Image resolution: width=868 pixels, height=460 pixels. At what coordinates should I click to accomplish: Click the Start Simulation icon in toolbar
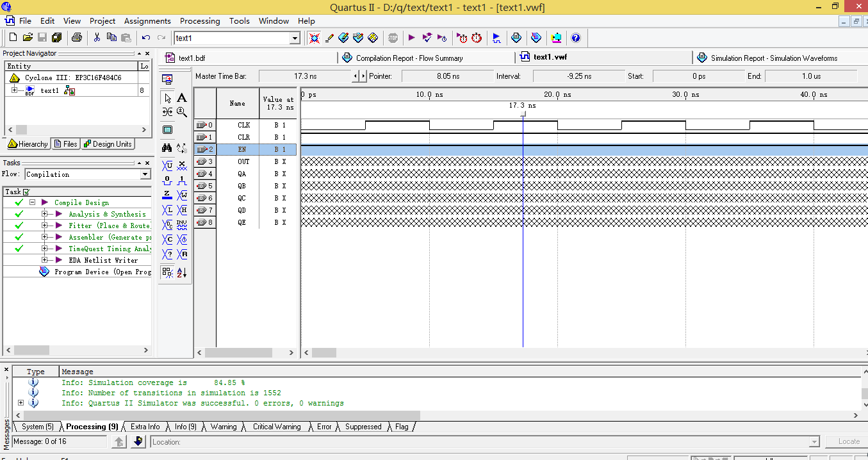[x=496, y=38]
